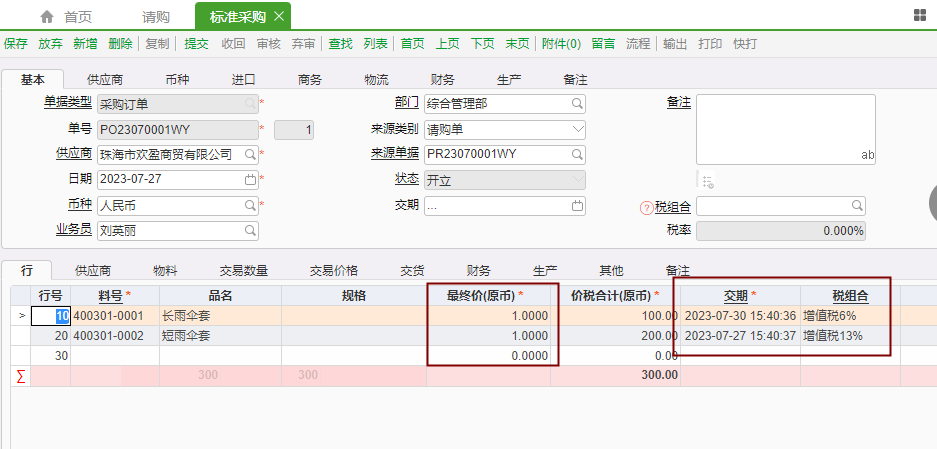The width and height of the screenshot is (937, 449).
Task: Open the grid apps icon at top right
Action: click(920, 15)
